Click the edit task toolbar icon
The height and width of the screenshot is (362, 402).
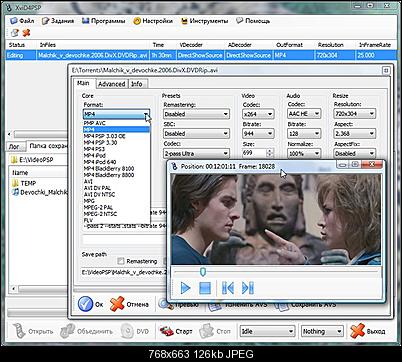pos(15,33)
